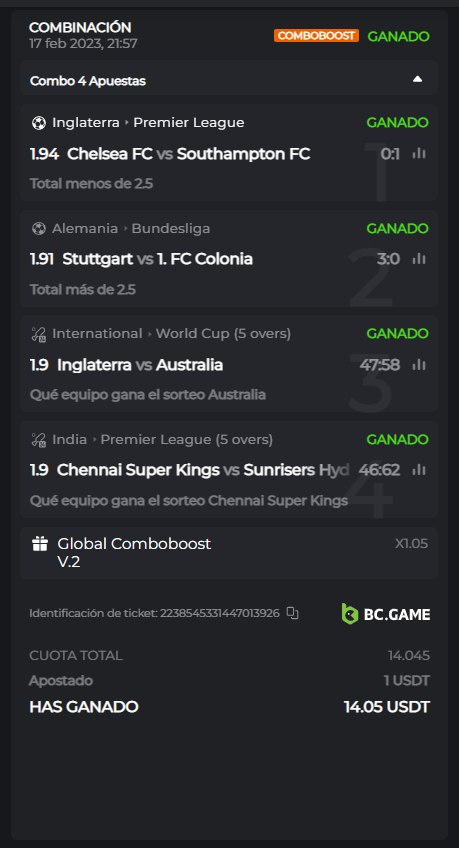Open stats icon for Inglaterra vs Australia
Screen dimensions: 459x848
418,365
